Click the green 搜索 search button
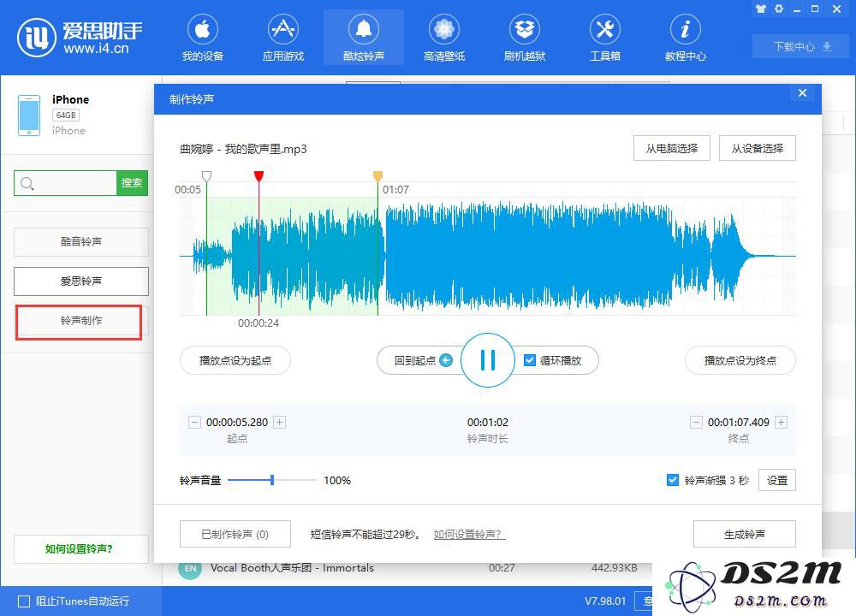Image resolution: width=856 pixels, height=616 pixels. pos(132,183)
